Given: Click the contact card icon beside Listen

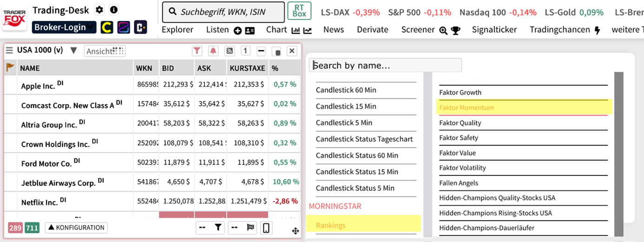Looking at the screenshot, I should coord(250,31).
